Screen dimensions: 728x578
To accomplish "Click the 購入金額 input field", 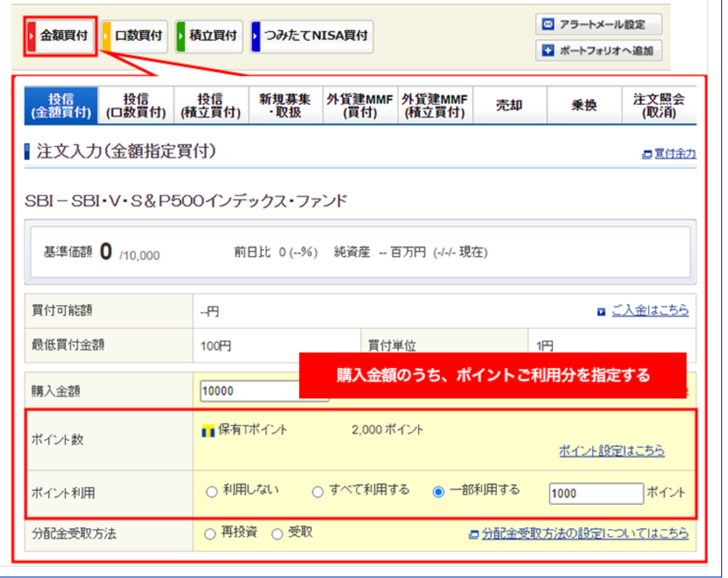I will point(265,391).
